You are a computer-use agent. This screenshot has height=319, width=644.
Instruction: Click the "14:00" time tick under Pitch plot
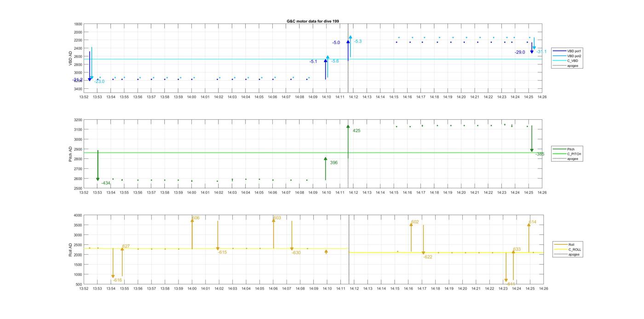191,193
